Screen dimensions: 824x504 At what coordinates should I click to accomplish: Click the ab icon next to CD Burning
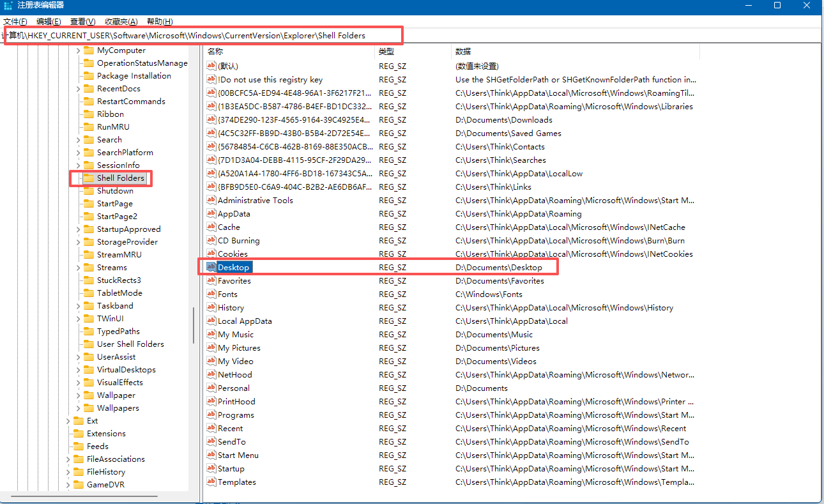pos(211,240)
